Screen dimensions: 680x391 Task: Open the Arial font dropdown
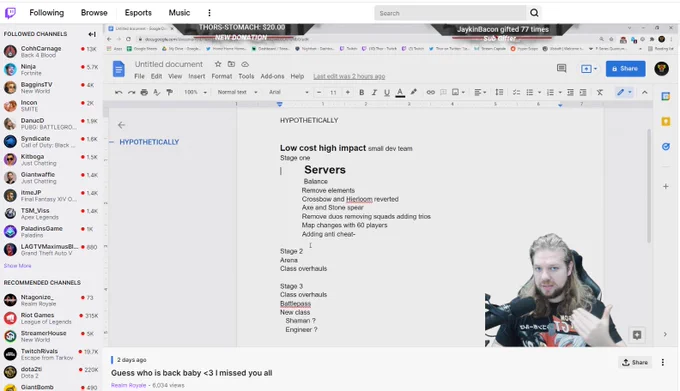pos(288,92)
